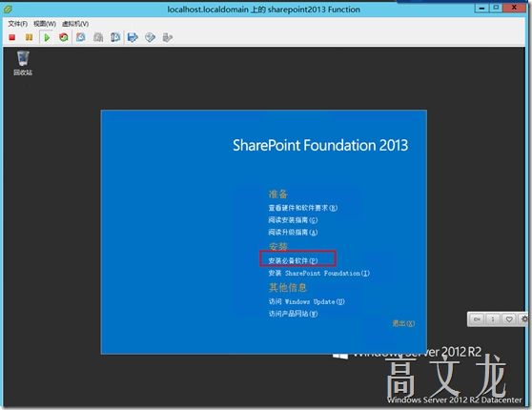Click the take snapshot toolbar icon
The image size is (532, 410).
pos(81,37)
